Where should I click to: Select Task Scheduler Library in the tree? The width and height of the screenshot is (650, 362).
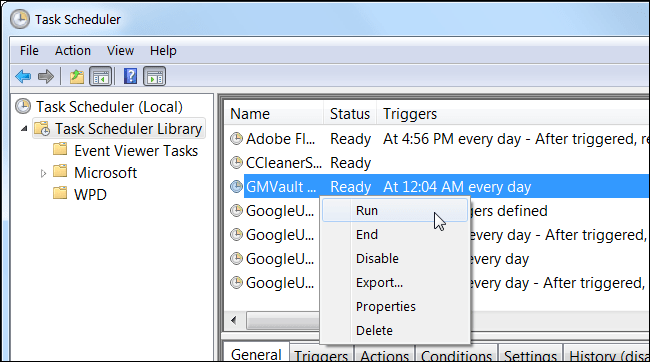[x=129, y=129]
